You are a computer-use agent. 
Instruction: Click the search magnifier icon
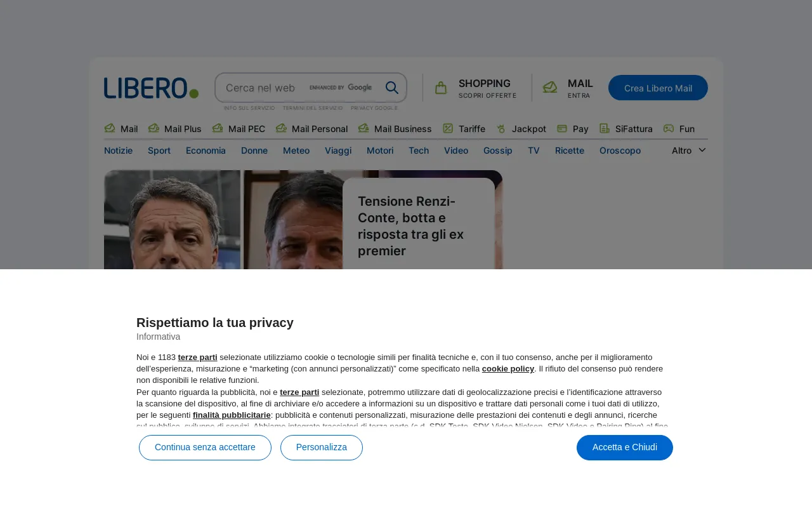coord(392,88)
